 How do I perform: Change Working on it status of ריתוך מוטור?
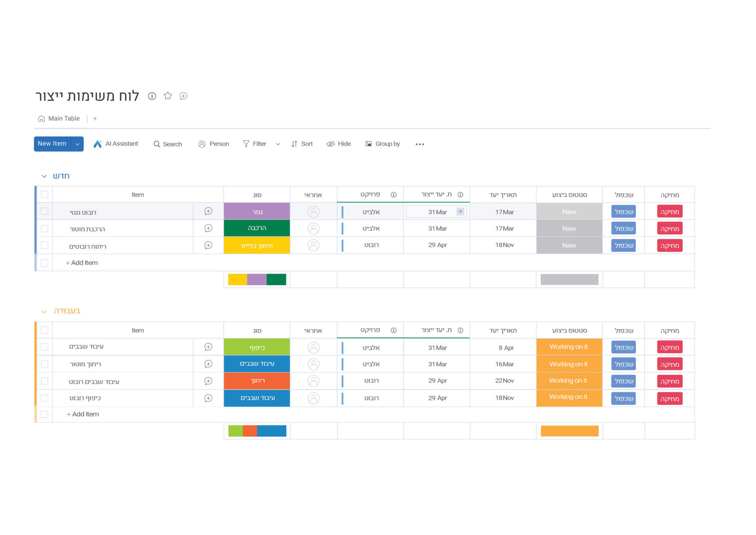(x=569, y=364)
